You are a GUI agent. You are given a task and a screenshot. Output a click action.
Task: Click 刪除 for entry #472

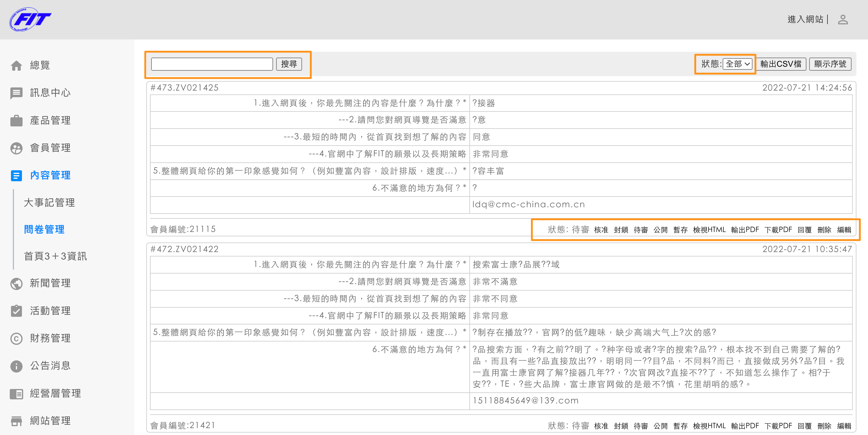tap(824, 426)
